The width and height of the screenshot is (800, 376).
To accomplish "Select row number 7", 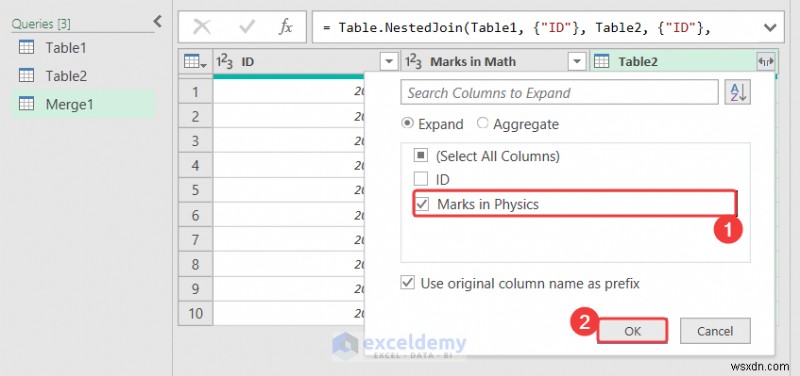I will click(x=195, y=240).
